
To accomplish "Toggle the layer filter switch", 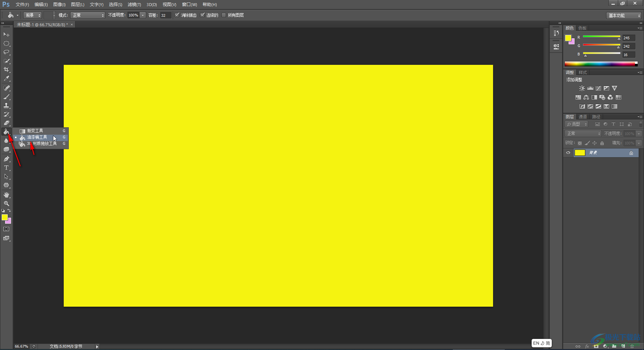I will (640, 124).
